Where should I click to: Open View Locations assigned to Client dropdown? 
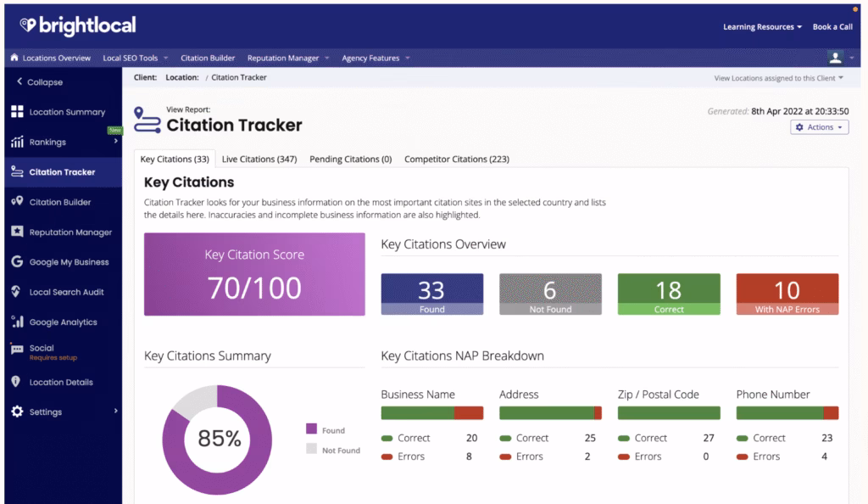[779, 78]
